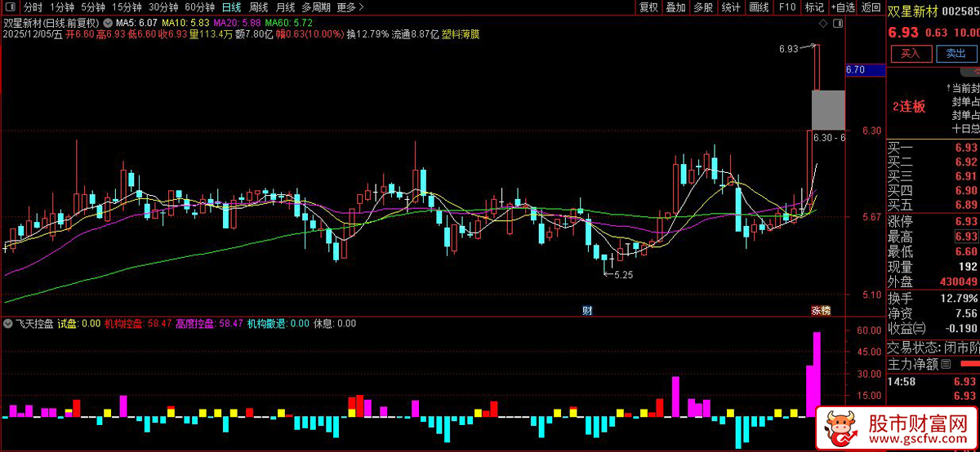Expand main chart indicator dropdown arrow
The height and width of the screenshot is (452, 980).
pos(108,22)
